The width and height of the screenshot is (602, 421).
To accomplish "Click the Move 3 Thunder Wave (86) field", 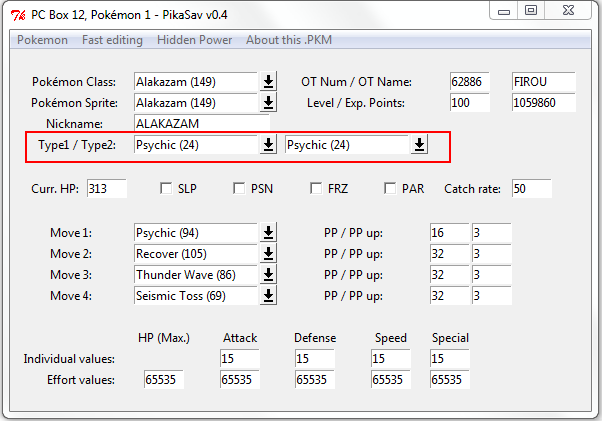I will pos(196,274).
